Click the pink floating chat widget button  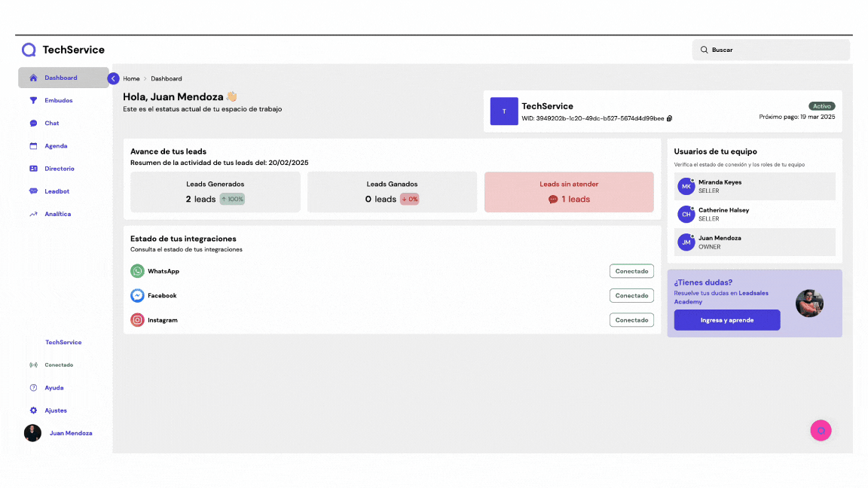pos(821,431)
